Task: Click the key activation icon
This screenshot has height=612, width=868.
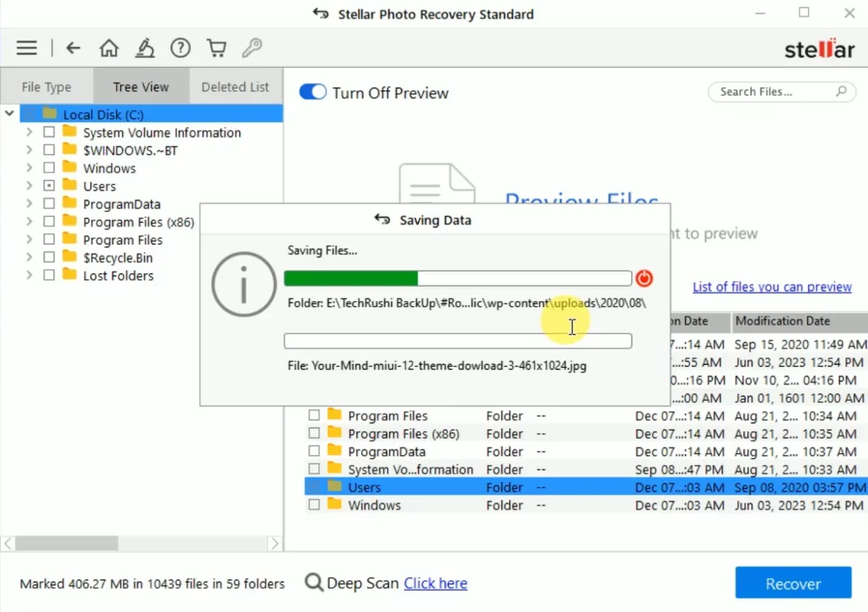Action: [x=252, y=48]
